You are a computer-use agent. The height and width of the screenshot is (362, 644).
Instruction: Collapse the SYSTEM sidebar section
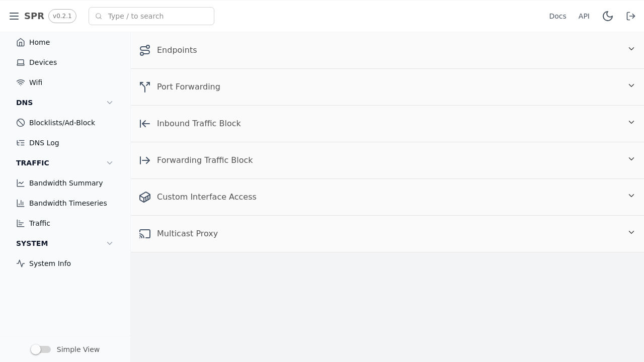[110, 243]
